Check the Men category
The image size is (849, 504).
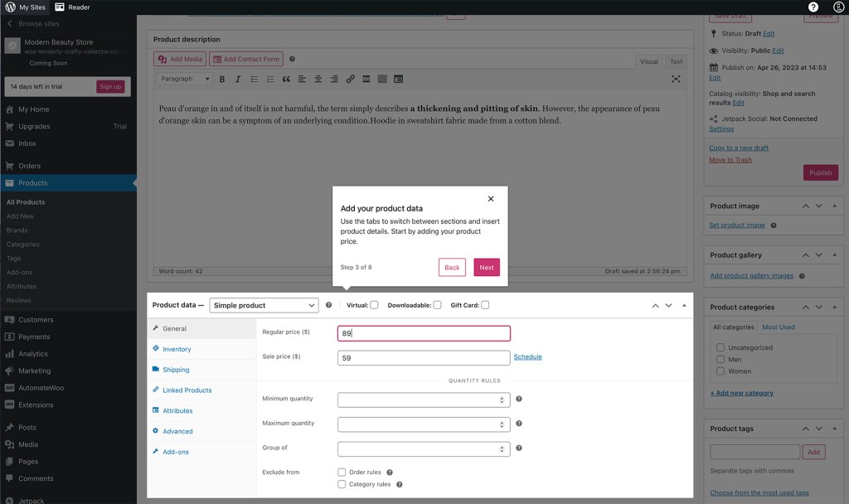point(720,360)
